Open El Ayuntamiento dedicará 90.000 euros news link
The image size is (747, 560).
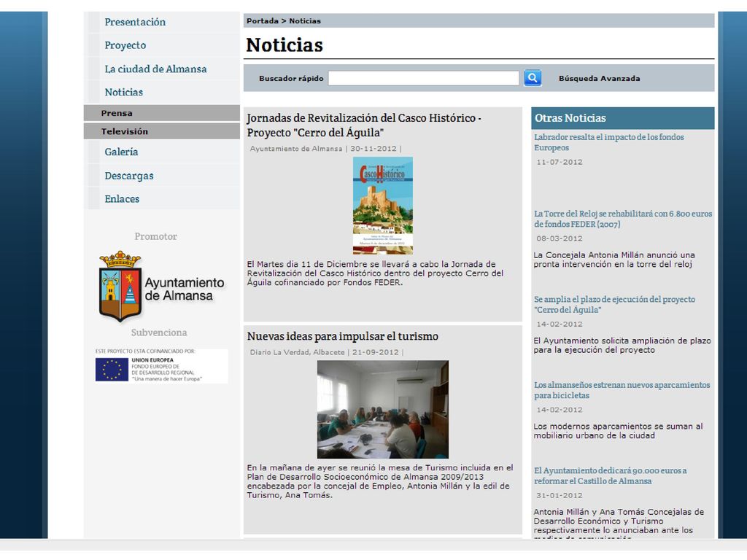[611, 475]
